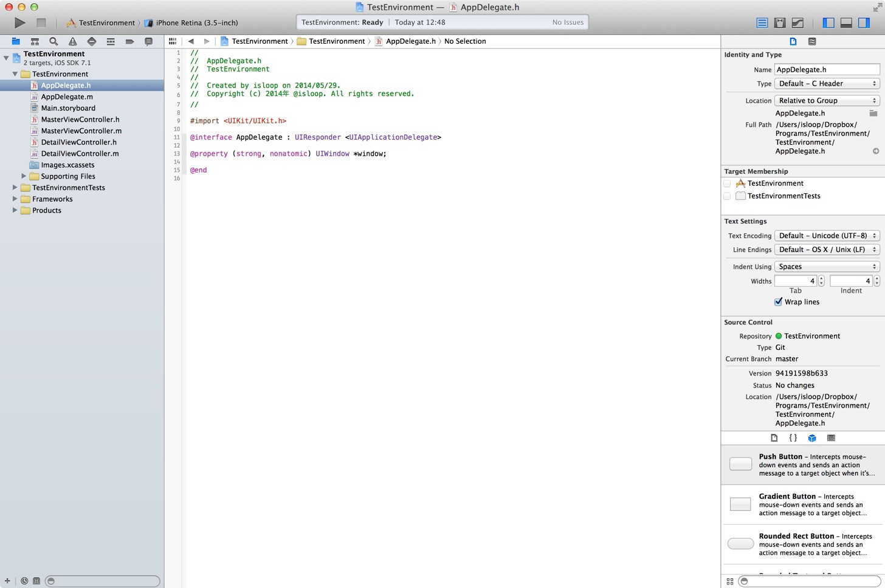Open the Debug navigator
This screenshot has height=588, width=885.
111,41
